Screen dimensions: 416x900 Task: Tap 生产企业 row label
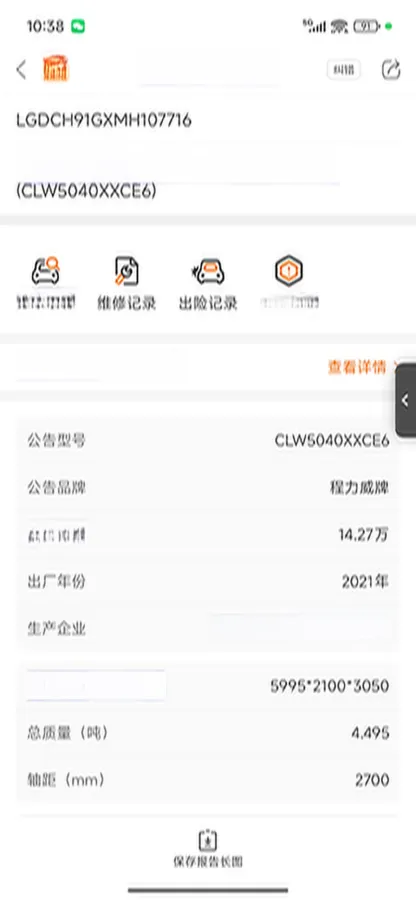pyautogui.click(x=56, y=629)
